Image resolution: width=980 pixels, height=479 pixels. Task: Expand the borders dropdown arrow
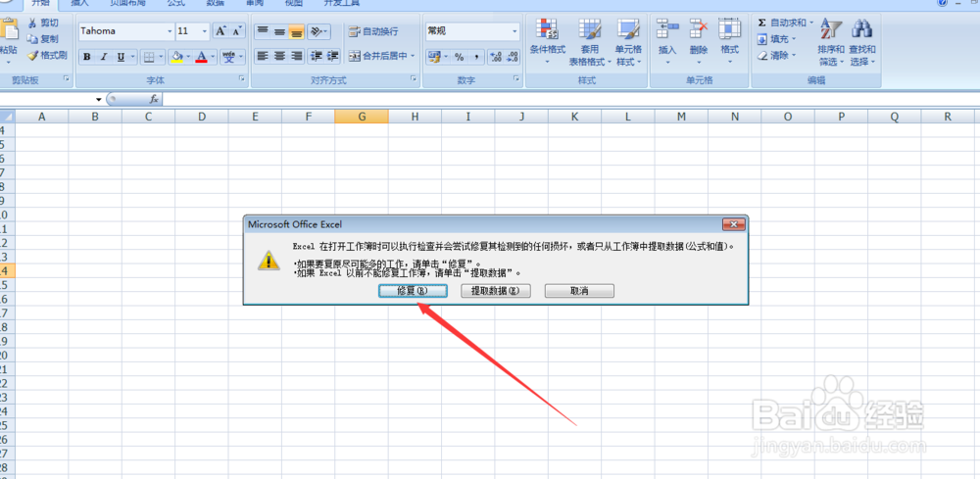pos(161,57)
